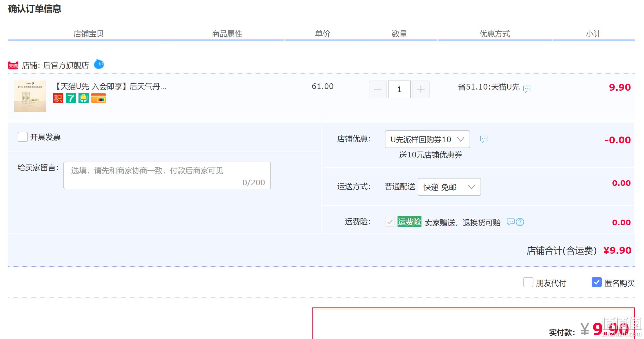Enable the 朋友代付 checkbox

[x=528, y=282]
